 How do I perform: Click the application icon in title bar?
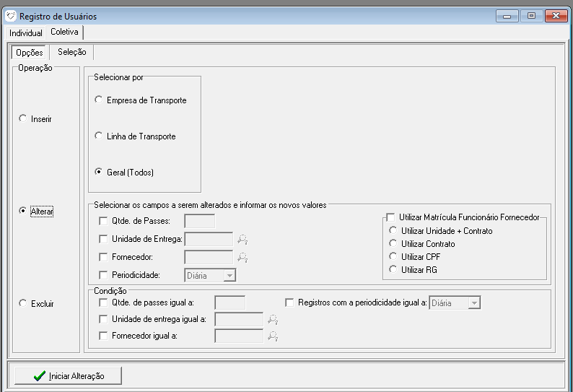(x=11, y=16)
